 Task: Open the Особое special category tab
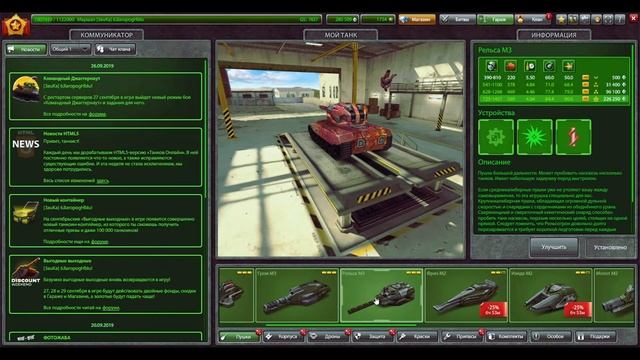(551, 337)
